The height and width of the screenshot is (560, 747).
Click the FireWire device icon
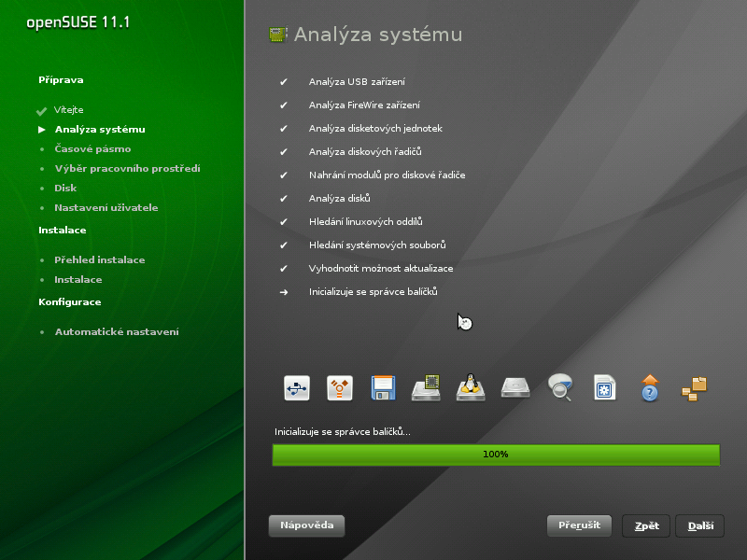click(340, 388)
